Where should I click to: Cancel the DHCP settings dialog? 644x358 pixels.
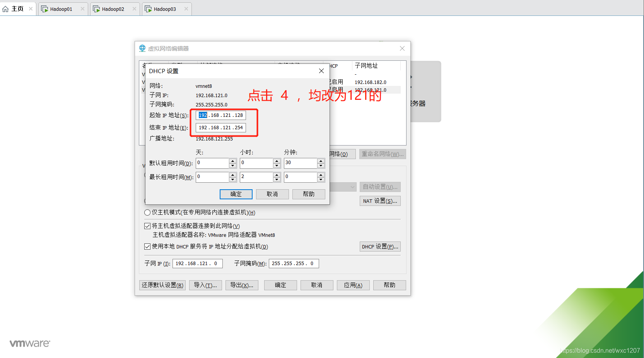[272, 194]
